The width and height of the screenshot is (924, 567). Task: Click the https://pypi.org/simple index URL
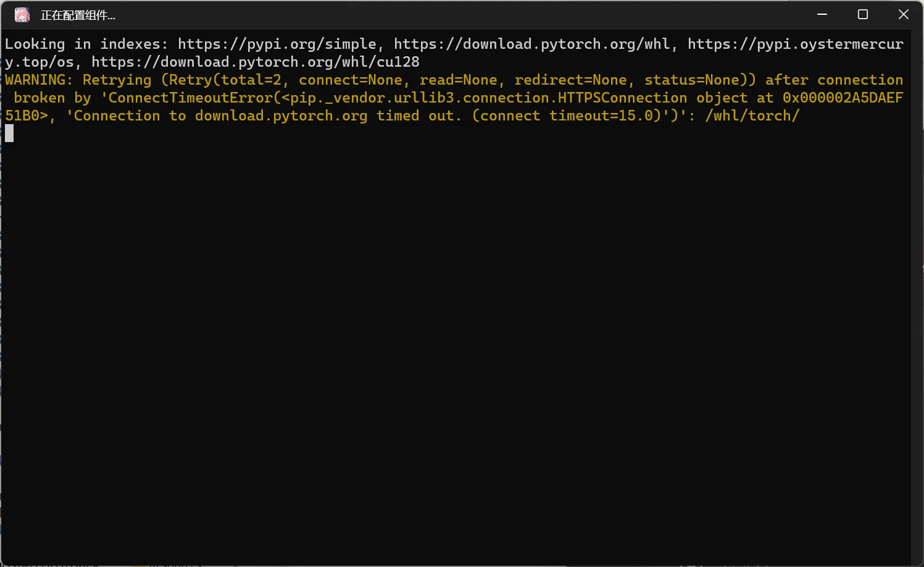[x=277, y=44]
